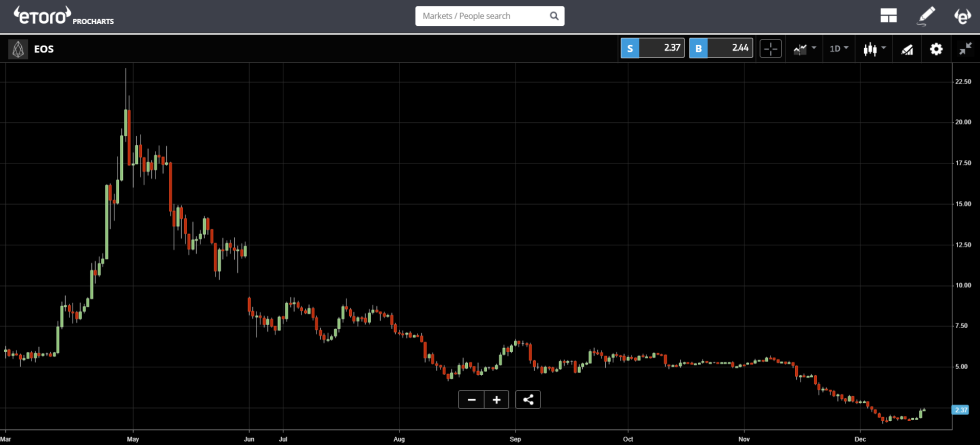Click the Buy button at 2.44
This screenshot has height=445, width=980.
pos(720,48)
